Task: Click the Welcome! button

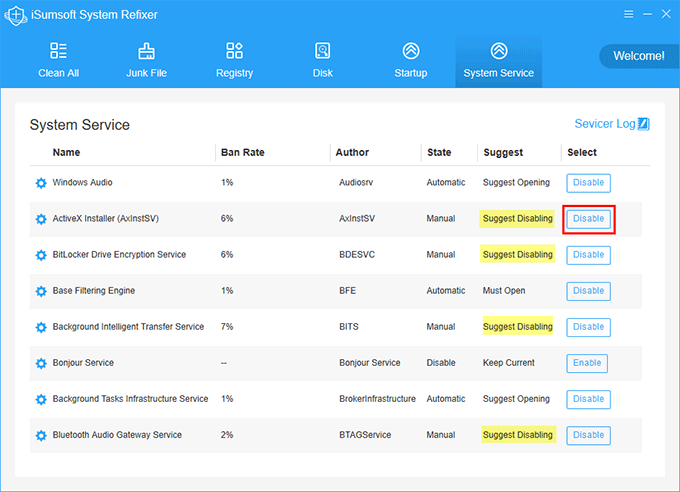Action: (639, 56)
